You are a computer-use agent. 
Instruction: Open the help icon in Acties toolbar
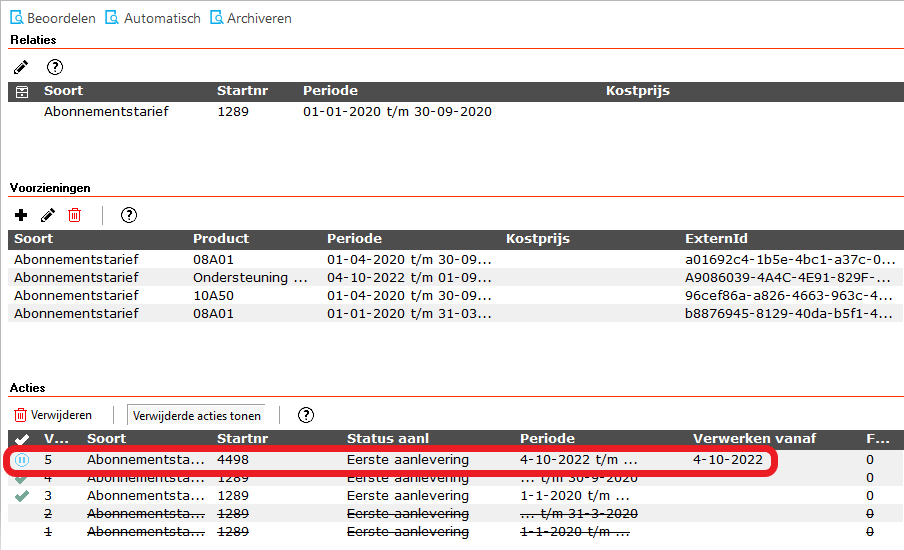[306, 415]
